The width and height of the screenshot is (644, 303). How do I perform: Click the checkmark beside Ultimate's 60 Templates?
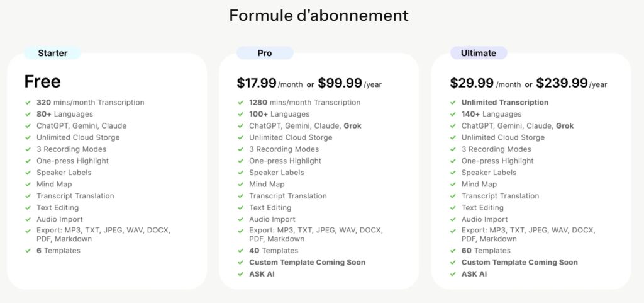coord(453,251)
